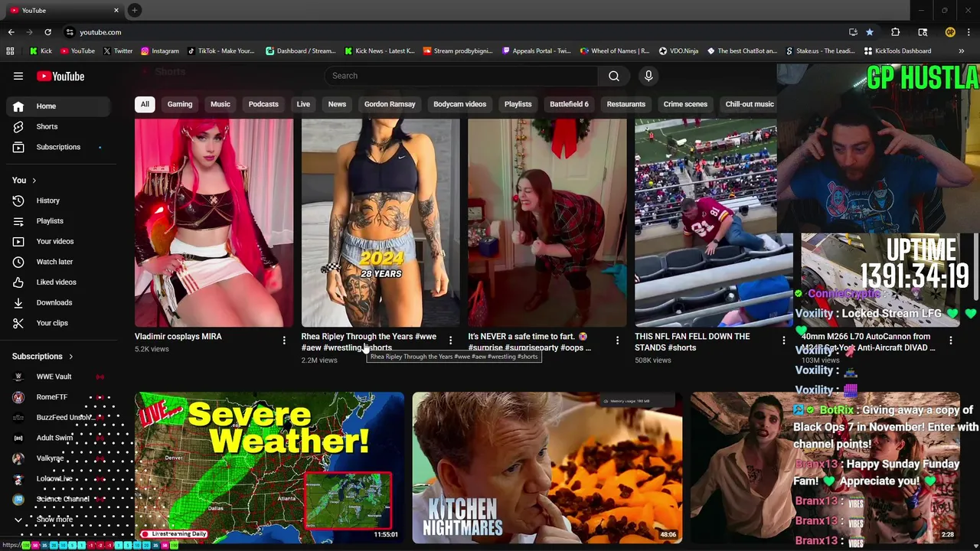
Task: Reload the page
Action: 47,32
